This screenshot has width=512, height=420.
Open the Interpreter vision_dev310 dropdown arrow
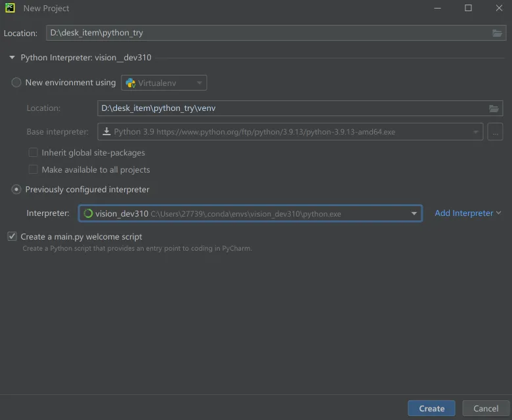414,213
